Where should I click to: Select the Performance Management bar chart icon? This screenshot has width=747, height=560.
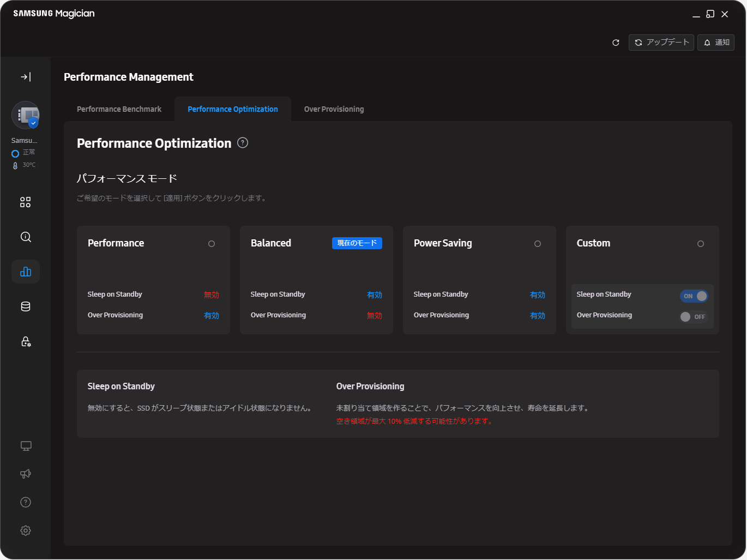pyautogui.click(x=25, y=271)
